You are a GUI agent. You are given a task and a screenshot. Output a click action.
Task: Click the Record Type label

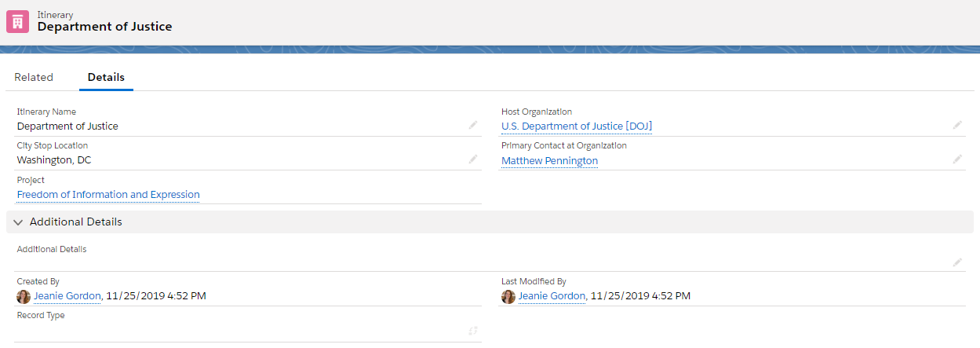41,315
